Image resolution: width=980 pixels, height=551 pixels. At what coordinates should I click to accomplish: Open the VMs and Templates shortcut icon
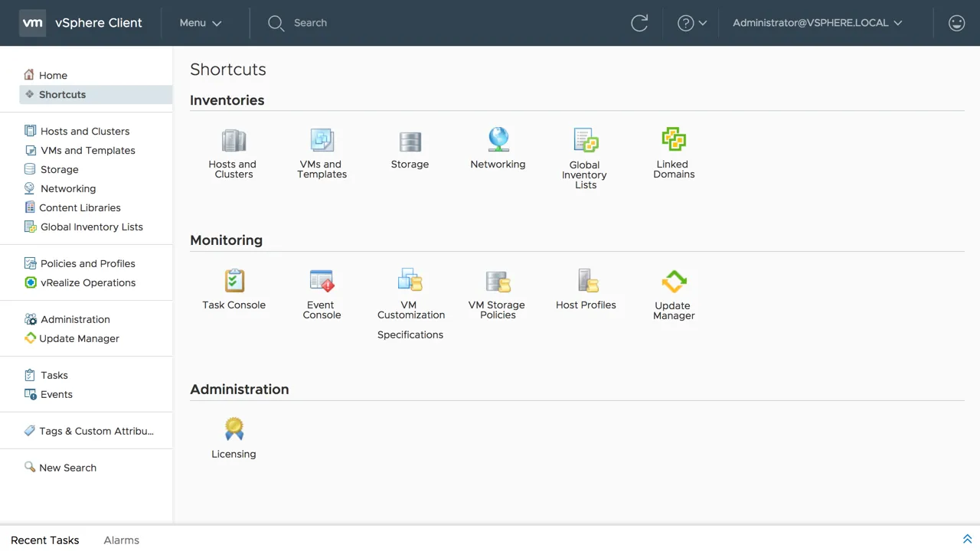pyautogui.click(x=322, y=141)
